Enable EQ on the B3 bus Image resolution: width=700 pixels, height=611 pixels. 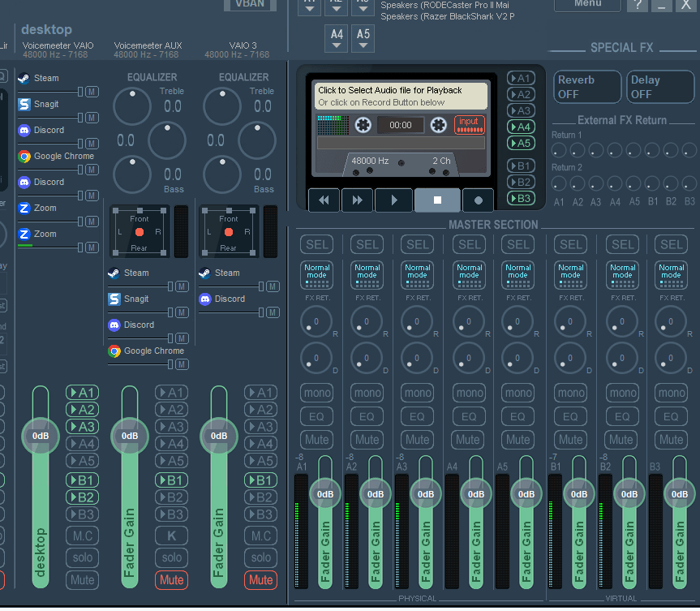(x=672, y=417)
